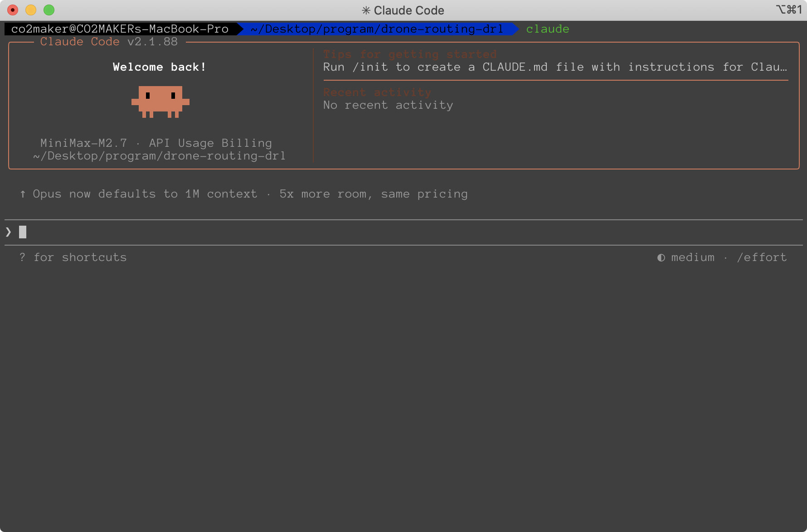Click the /effort command text
The image size is (807, 532).
(x=762, y=257)
